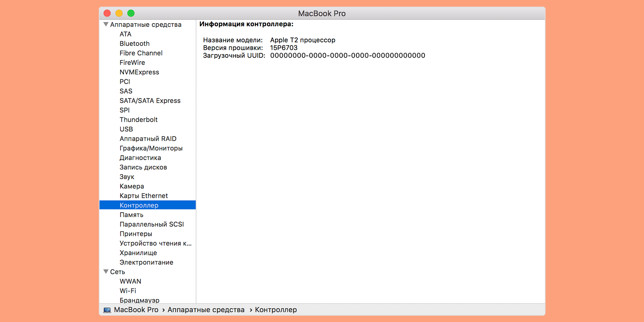
Task: Close the MacBook Pro window
Action: [107, 13]
